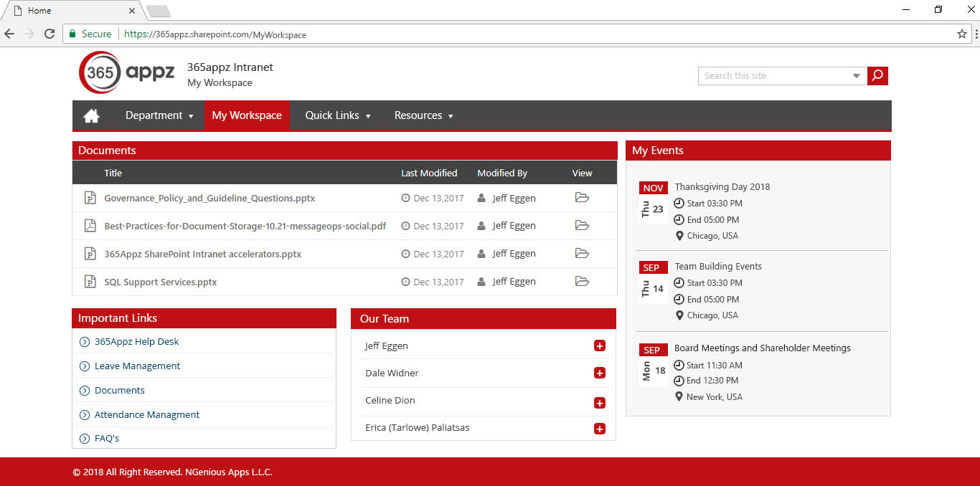Expand Jeff Eggen with the plus button
This screenshot has height=486, width=980.
point(600,346)
